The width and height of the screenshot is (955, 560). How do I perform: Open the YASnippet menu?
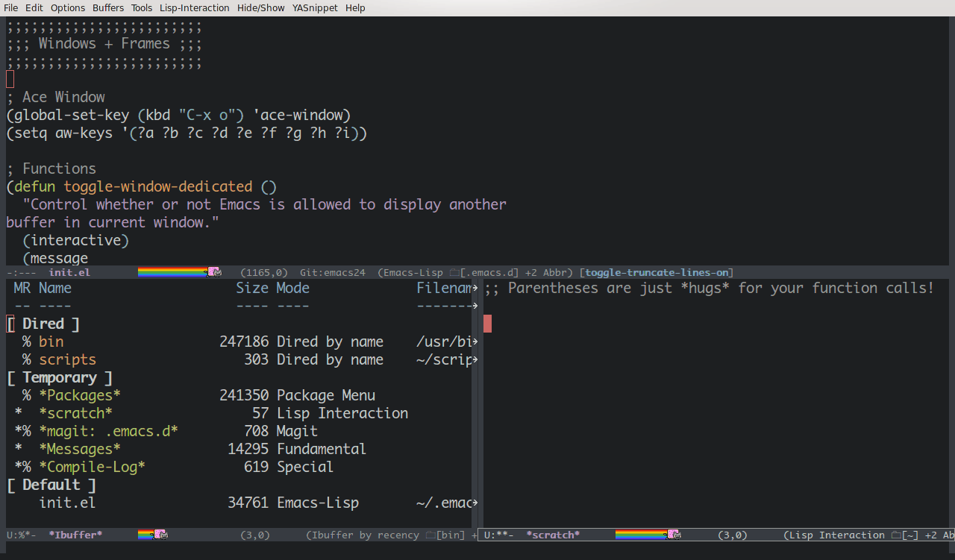(315, 7)
